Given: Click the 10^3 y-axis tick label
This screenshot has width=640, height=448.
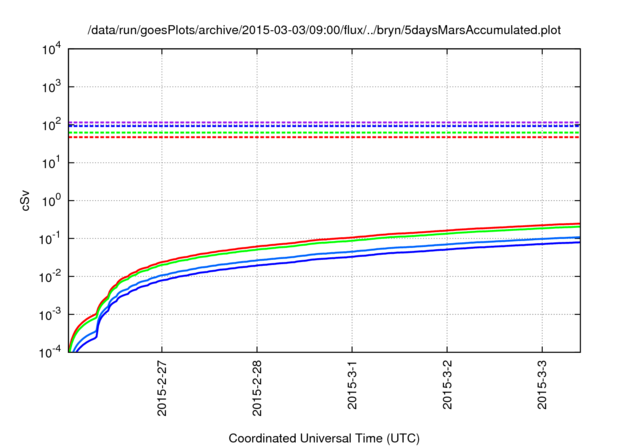Looking at the screenshot, I should pyautogui.click(x=51, y=86).
